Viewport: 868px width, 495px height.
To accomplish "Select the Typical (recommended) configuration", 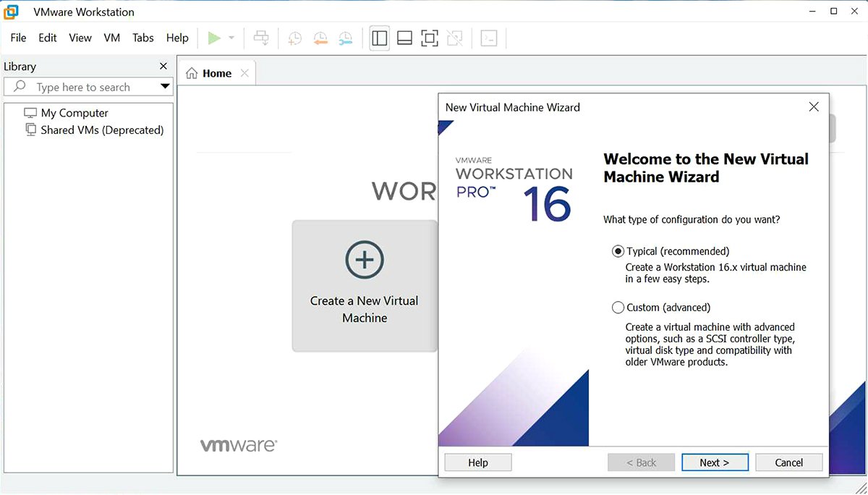I will click(x=618, y=250).
